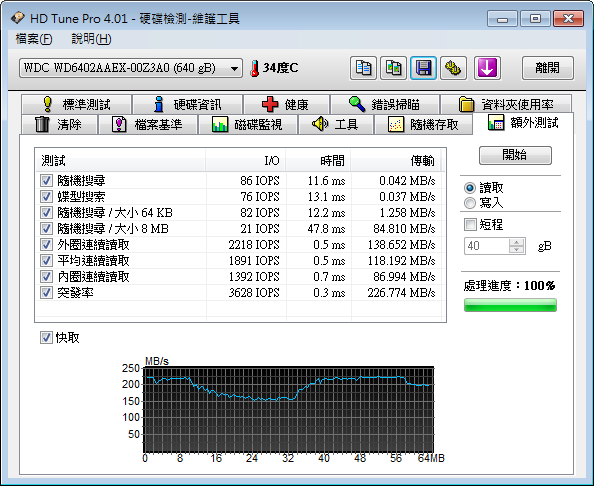594x486 pixels.
Task: Toggle the 快取 cache checkbox
Action: click(x=46, y=338)
